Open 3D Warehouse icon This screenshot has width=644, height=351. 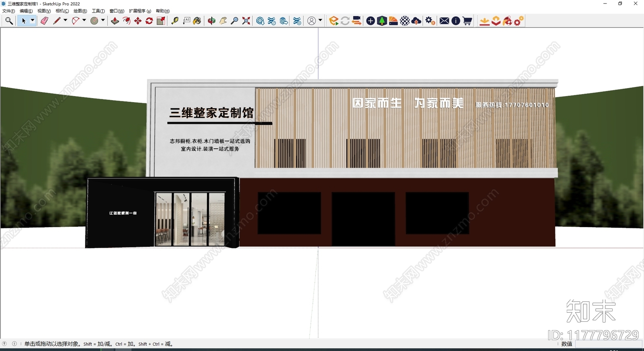click(260, 21)
